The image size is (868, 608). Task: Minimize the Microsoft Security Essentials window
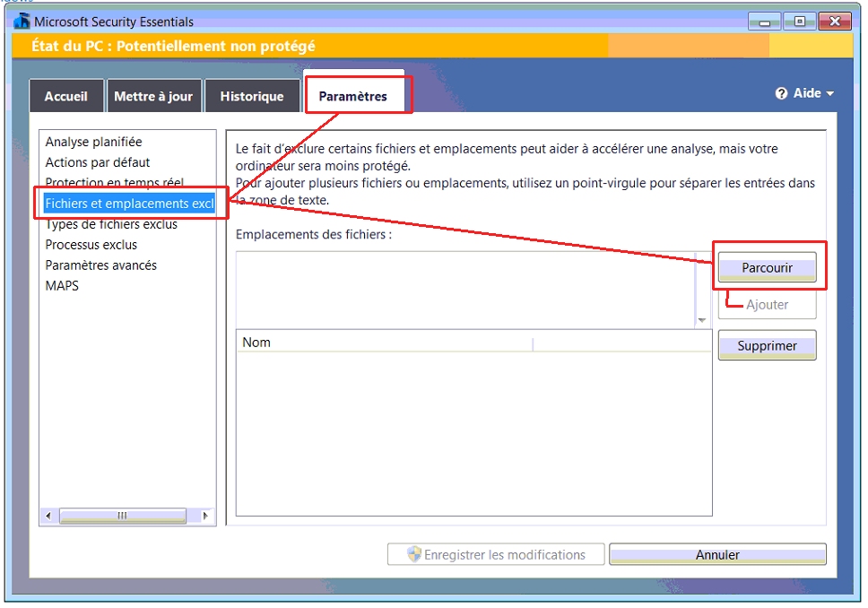[765, 22]
